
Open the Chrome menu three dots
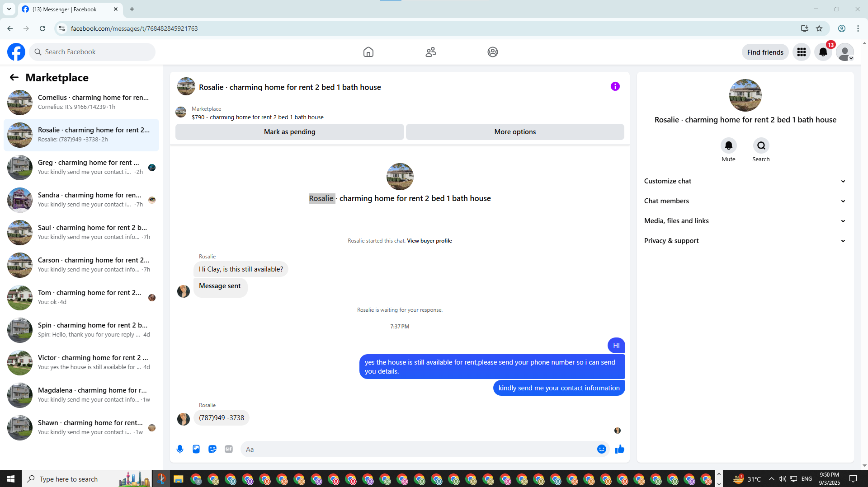[858, 28]
